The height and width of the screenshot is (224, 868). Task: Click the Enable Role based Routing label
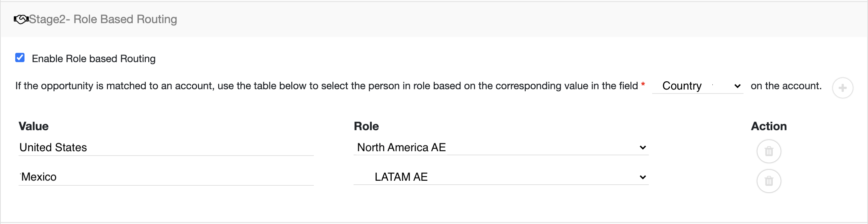(94, 58)
